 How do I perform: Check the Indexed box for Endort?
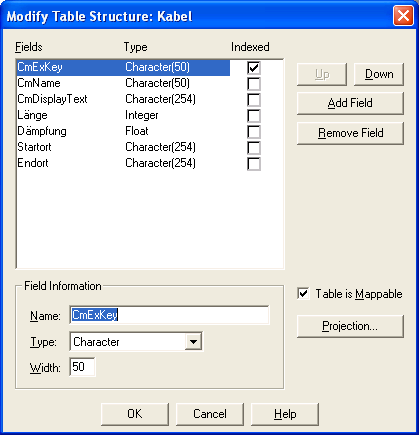[x=254, y=164]
